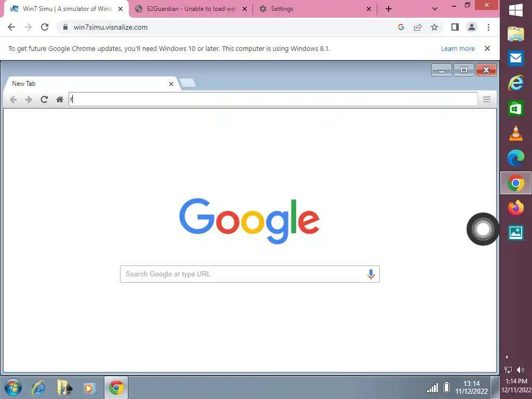The height and width of the screenshot is (399, 532).
Task: Click the simulated browser forward arrow
Action: [29, 99]
